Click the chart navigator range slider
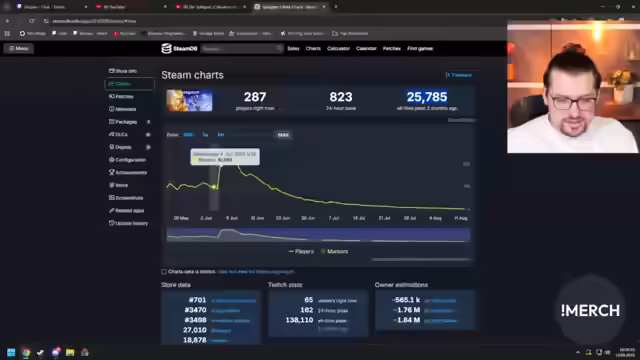 tap(318, 235)
